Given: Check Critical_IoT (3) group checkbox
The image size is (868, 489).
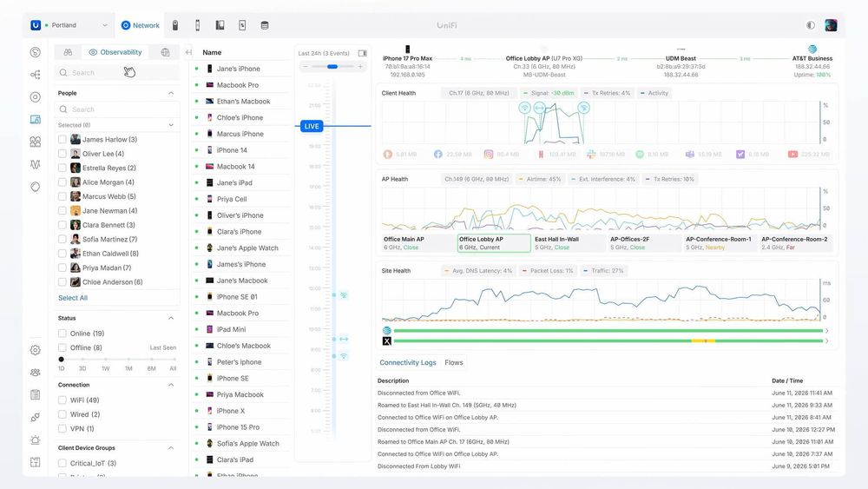Looking at the screenshot, I should click(x=62, y=463).
